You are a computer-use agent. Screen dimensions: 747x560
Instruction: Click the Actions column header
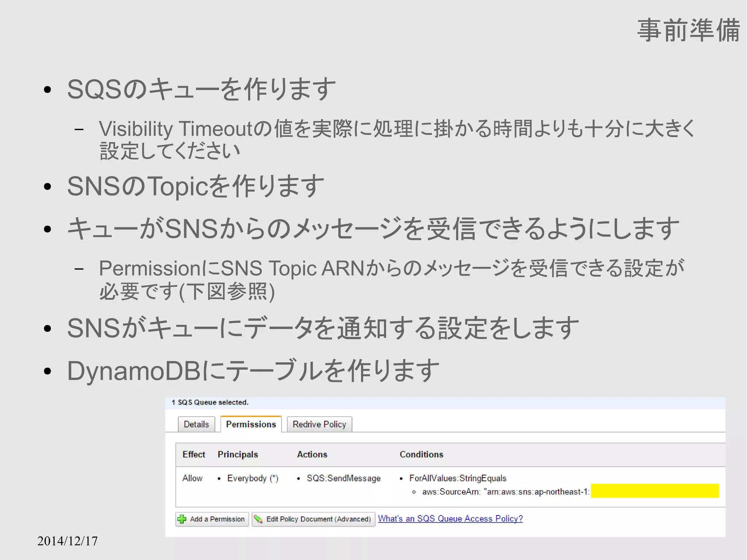312,454
